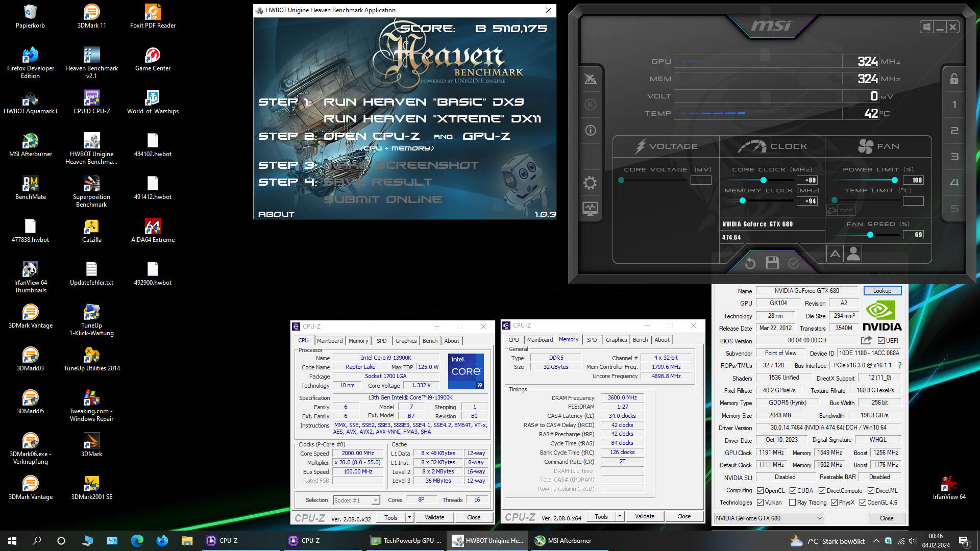Reset Afterburner settings with reset icon

(750, 263)
